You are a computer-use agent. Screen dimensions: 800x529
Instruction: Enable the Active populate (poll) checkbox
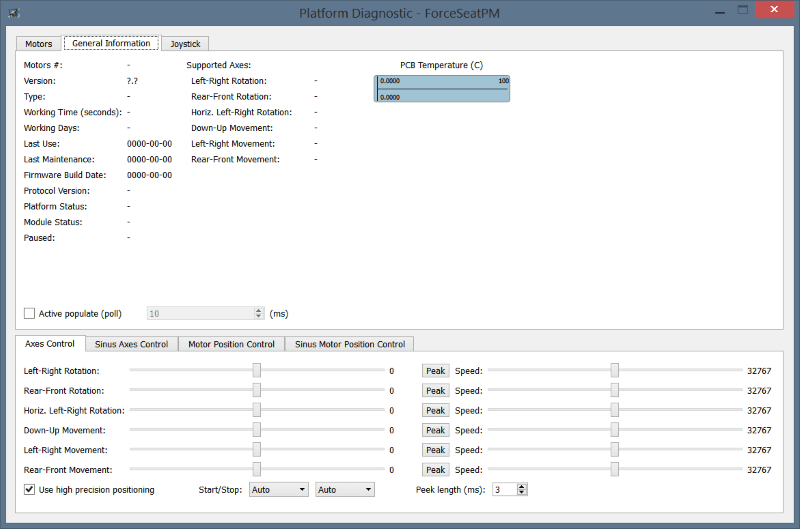(30, 313)
